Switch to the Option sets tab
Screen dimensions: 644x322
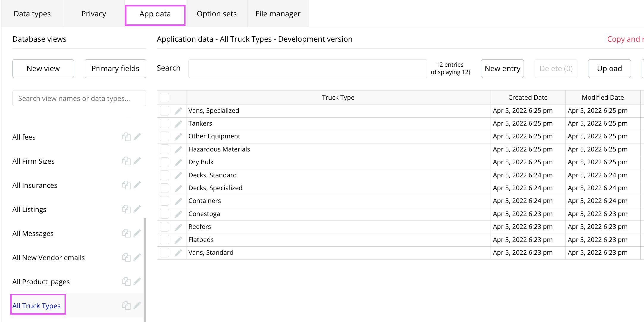click(216, 14)
